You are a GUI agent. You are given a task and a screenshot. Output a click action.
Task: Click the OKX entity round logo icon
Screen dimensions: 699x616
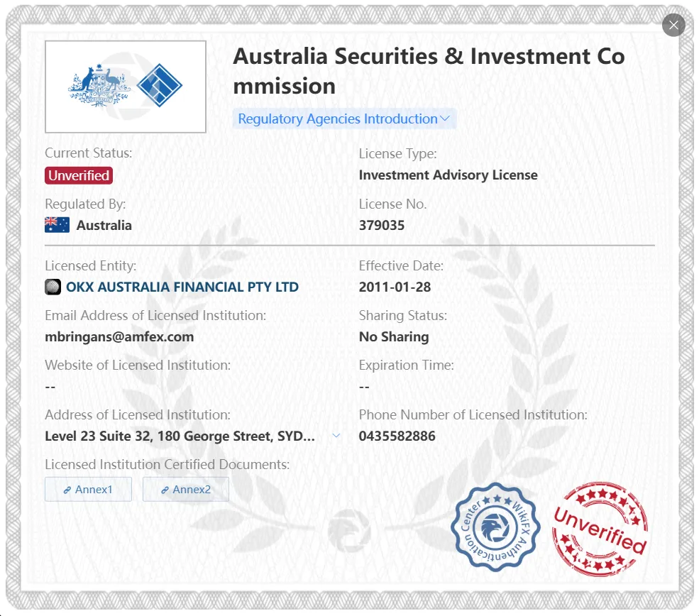[x=53, y=287]
